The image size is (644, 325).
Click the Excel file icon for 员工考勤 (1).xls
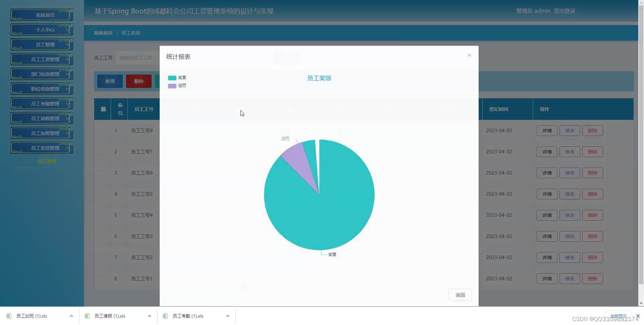tap(165, 316)
